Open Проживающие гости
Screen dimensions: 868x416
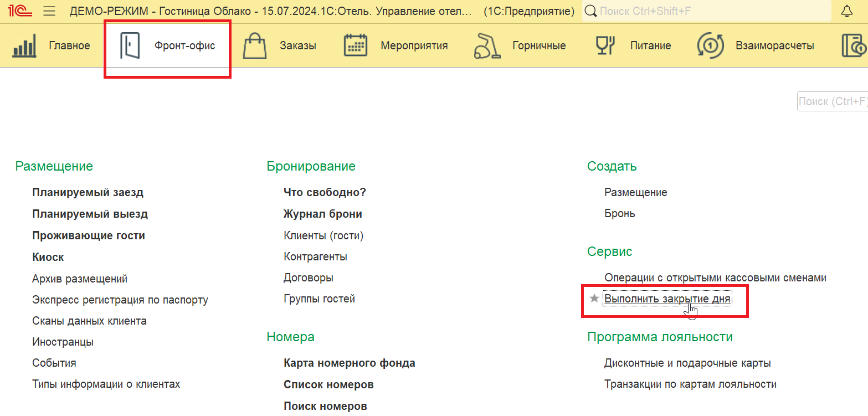click(x=89, y=235)
